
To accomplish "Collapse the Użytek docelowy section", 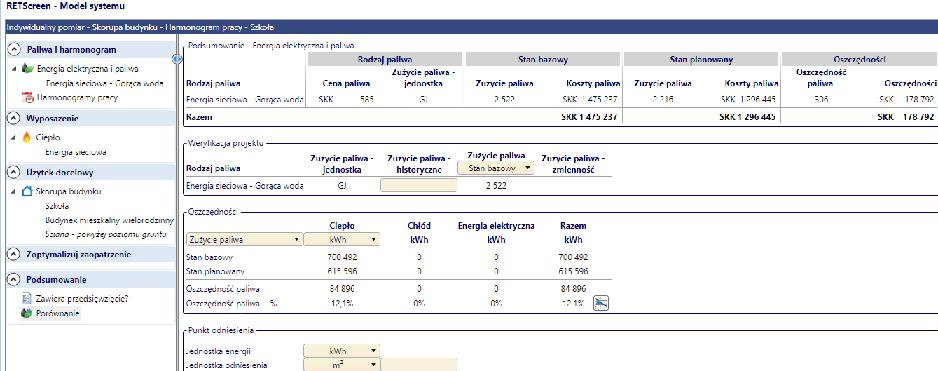I will click(13, 172).
